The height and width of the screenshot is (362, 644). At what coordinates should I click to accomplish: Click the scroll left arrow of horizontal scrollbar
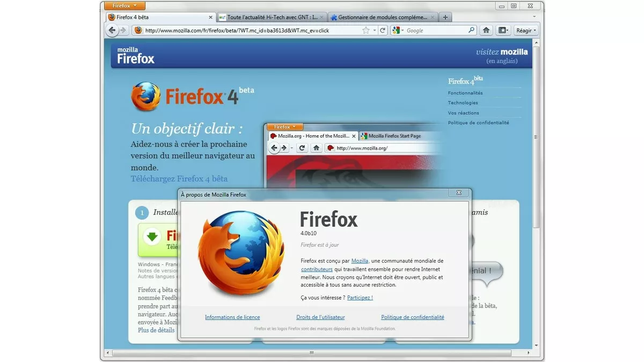click(x=107, y=353)
